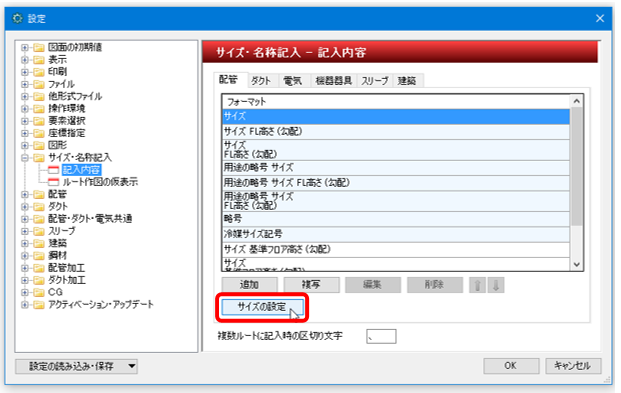
Task: Expand the 図形 tree node
Action: (x=25, y=145)
